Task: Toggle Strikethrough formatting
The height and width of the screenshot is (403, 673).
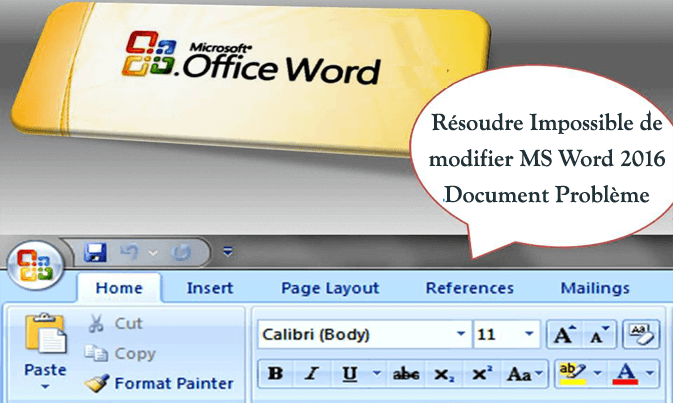Action: 406,374
